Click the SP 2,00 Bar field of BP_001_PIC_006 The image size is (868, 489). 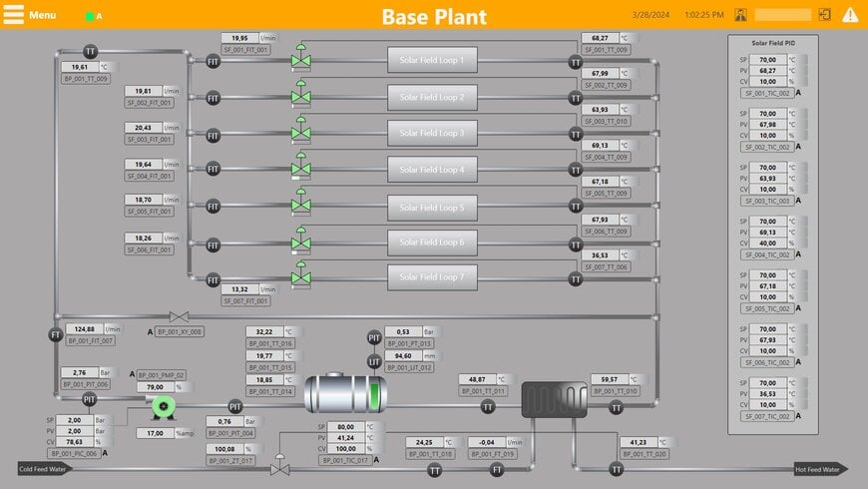click(x=74, y=420)
